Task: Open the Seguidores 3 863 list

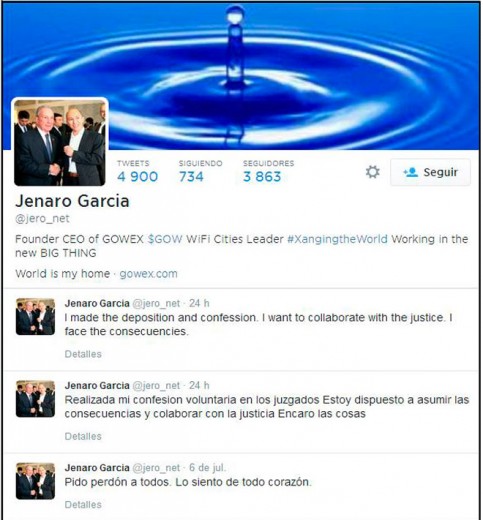Action: pyautogui.click(x=268, y=172)
